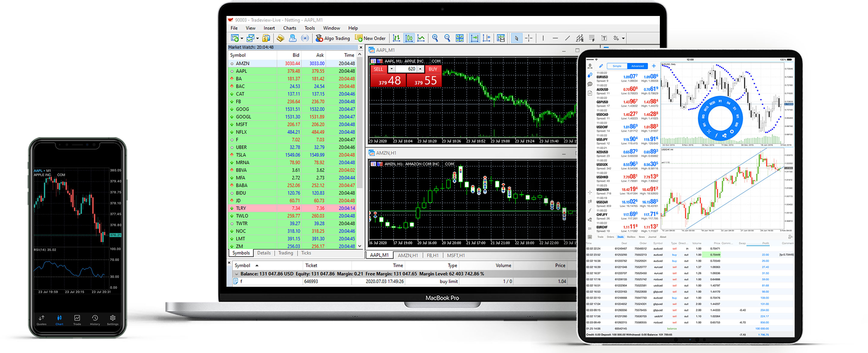The image size is (868, 353).
Task: Tap the gear icon in radial menu
Action: click(731, 132)
